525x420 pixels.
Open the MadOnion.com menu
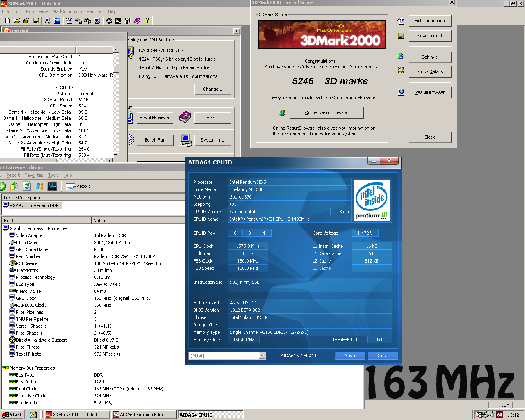(x=67, y=11)
